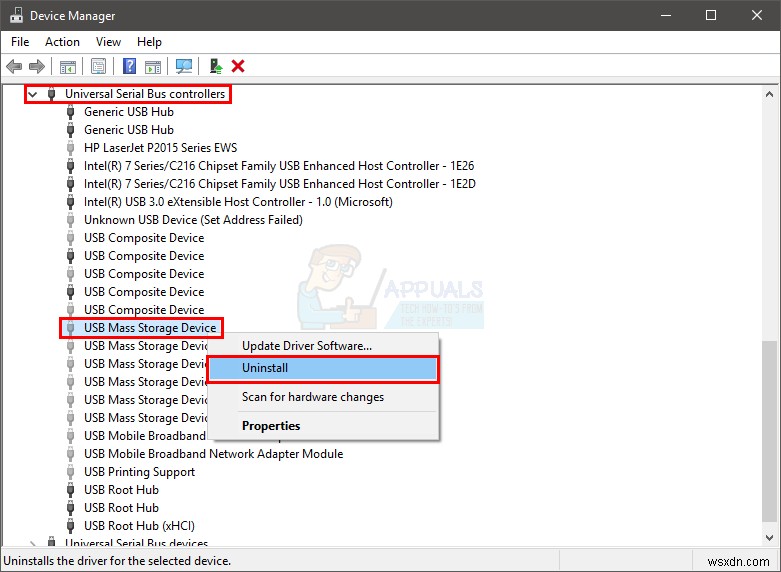Screen dimensions: 781x572
Task: Toggle the Show/Hide Action Pane toolbar icon
Action: [153, 66]
